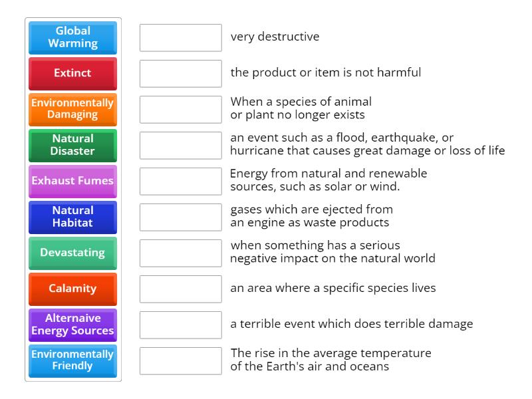This screenshot has height=399, width=532.
Task: Select the Extinct tile
Action: tap(72, 74)
